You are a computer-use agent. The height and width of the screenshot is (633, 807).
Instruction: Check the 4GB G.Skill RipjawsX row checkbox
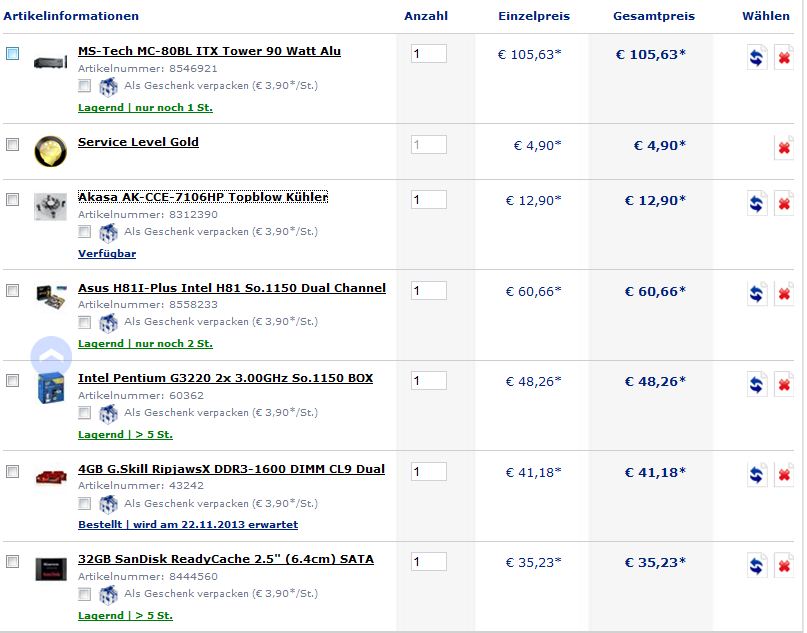click(12, 471)
